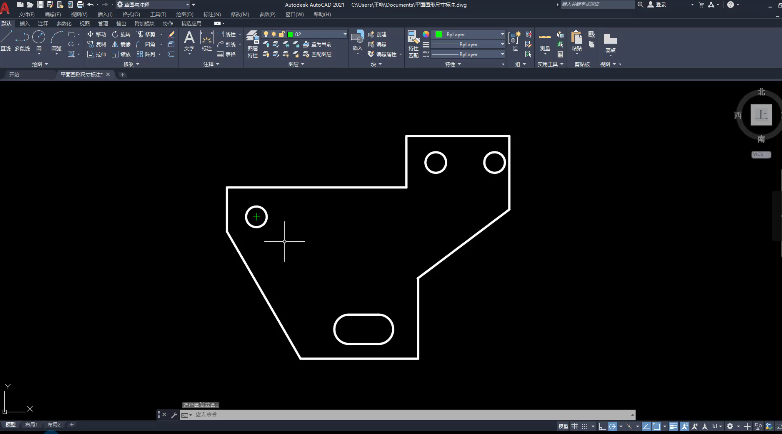782x434 pixels.
Task: Open the Layer Properties manager
Action: [x=253, y=44]
